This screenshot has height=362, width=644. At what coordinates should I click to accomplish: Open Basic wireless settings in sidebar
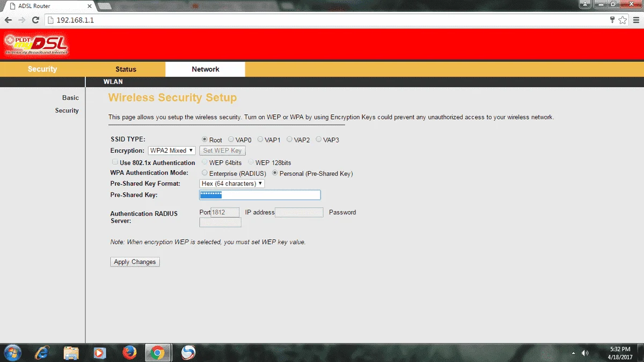[70, 98]
